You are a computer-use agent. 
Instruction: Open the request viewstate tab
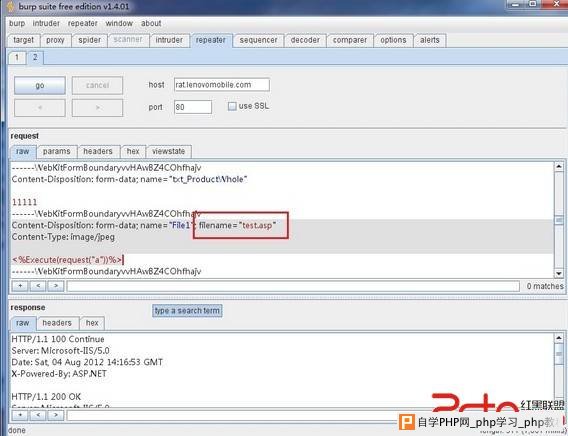[x=168, y=151]
